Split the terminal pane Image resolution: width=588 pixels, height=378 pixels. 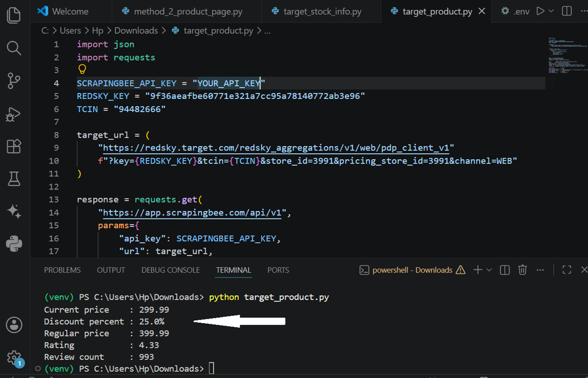tap(505, 270)
